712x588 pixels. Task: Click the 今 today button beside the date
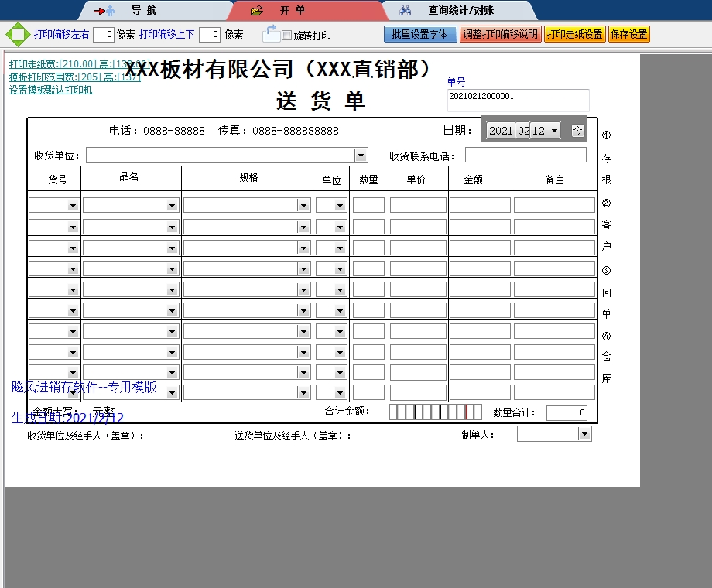point(577,131)
